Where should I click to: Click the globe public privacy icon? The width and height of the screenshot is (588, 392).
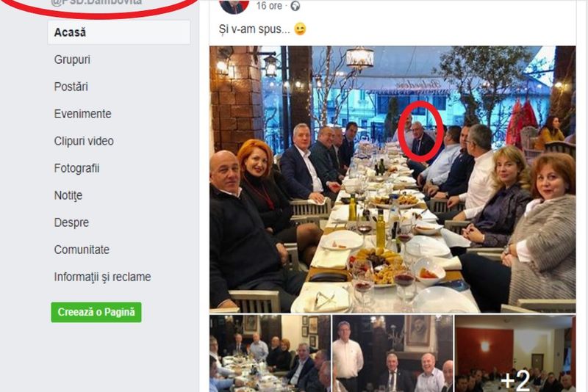295,6
